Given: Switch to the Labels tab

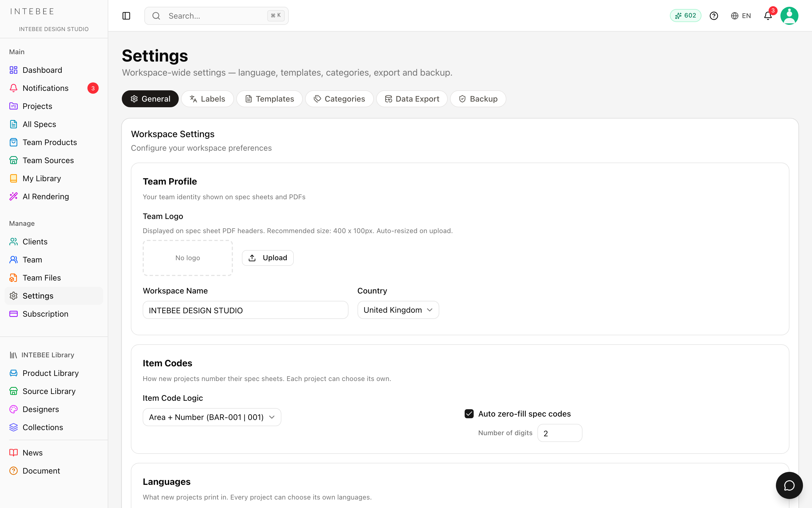Looking at the screenshot, I should tap(207, 99).
